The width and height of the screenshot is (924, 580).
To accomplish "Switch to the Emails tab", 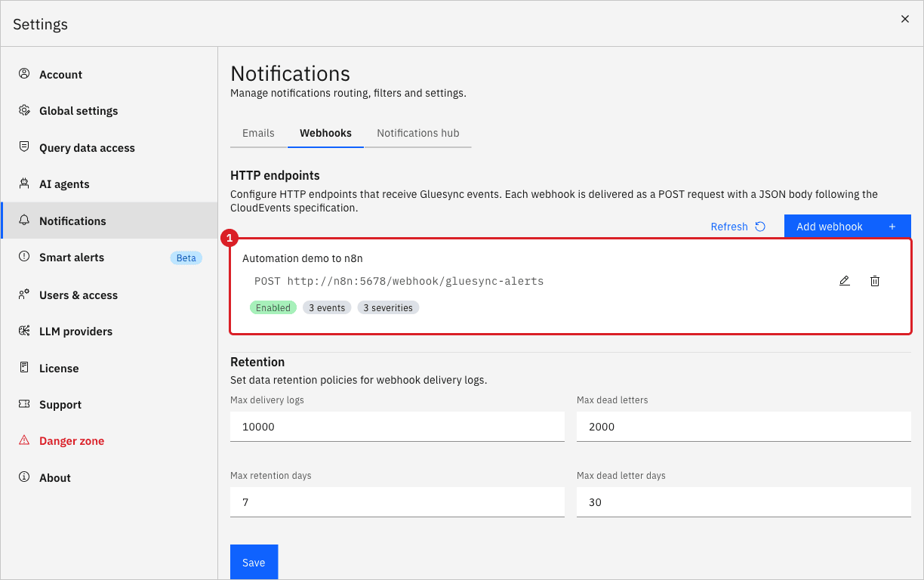I will click(258, 133).
